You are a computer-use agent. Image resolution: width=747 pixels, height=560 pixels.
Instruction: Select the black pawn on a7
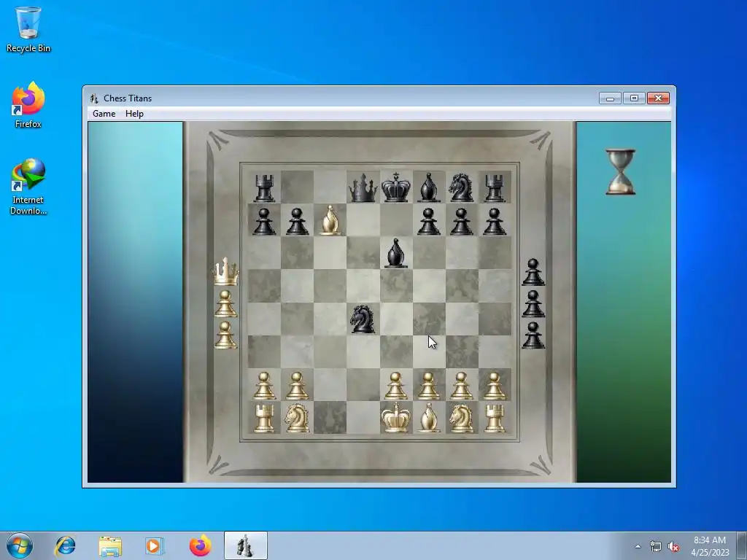pyautogui.click(x=264, y=222)
